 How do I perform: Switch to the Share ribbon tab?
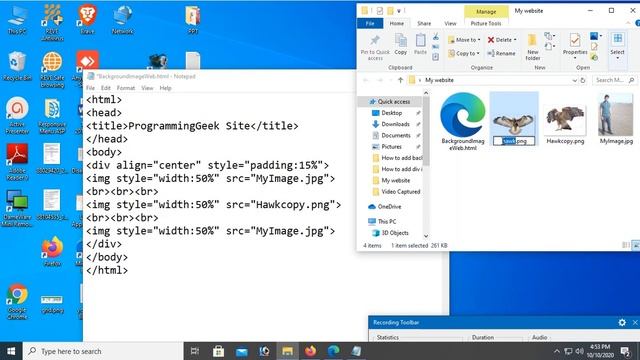tap(424, 24)
